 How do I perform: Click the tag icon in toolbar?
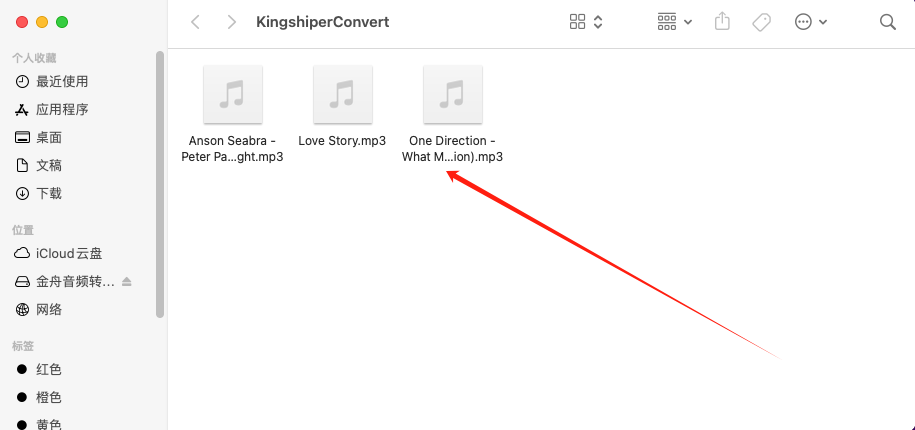pyautogui.click(x=761, y=22)
